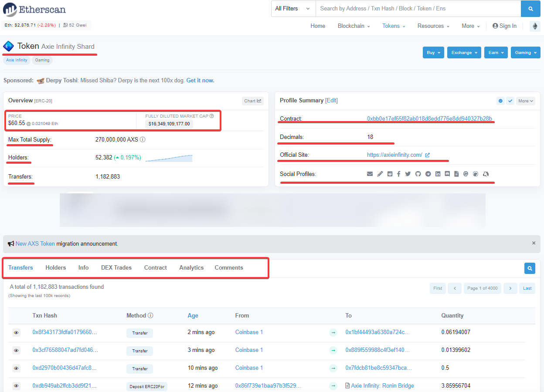
Task: Open the Twitter social profile icon
Action: pyautogui.click(x=408, y=174)
